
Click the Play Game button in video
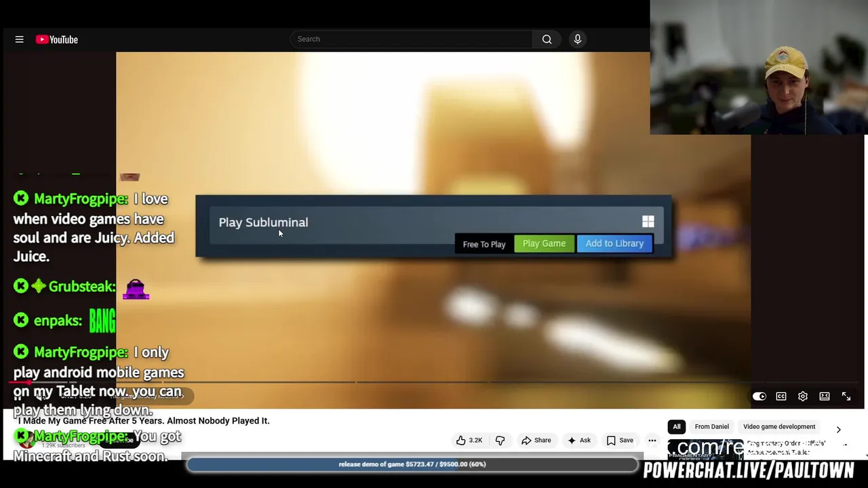544,243
